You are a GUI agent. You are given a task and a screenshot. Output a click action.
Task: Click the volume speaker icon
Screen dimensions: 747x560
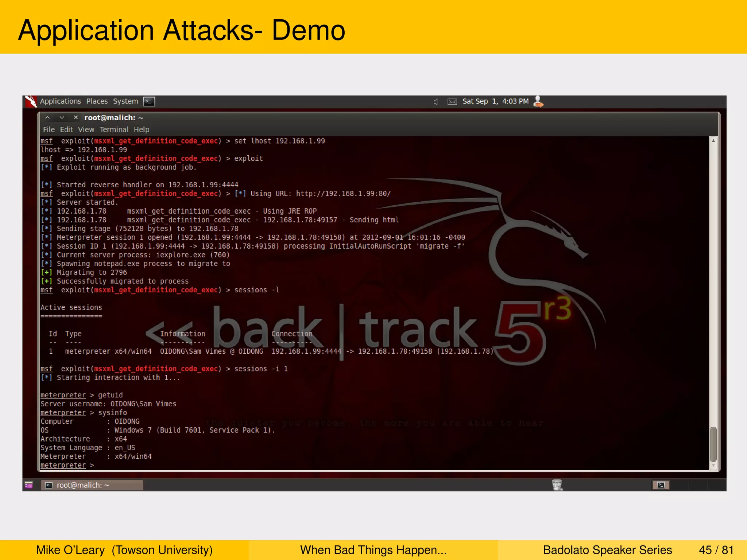(436, 102)
